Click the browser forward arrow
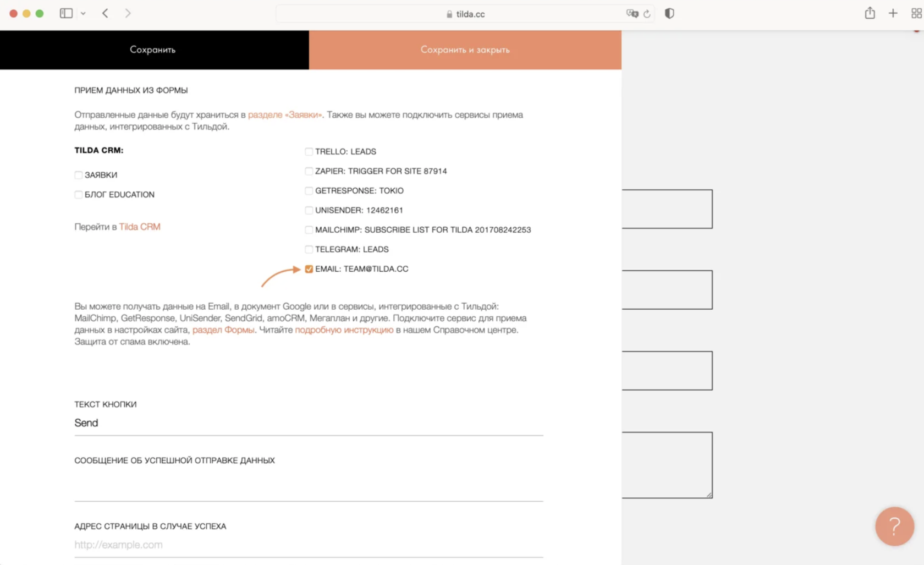924x565 pixels. [x=128, y=13]
